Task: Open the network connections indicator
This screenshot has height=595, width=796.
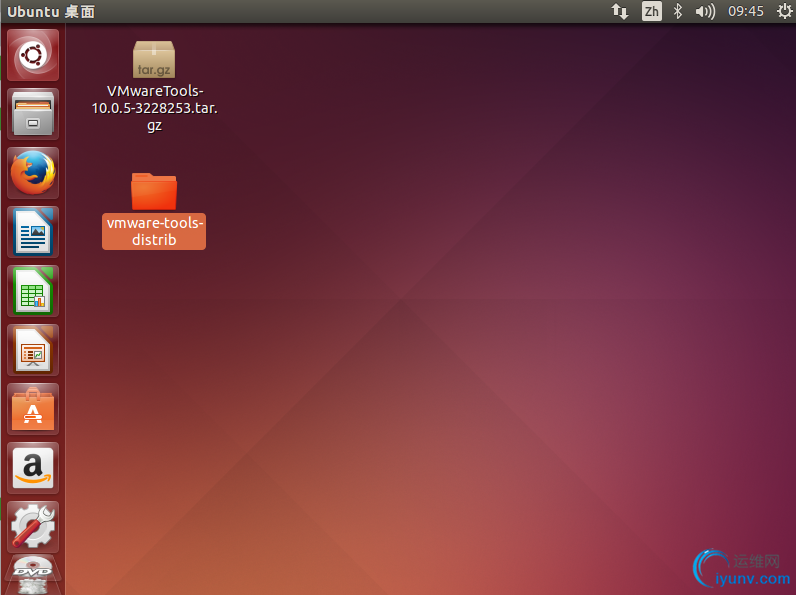Action: click(620, 11)
